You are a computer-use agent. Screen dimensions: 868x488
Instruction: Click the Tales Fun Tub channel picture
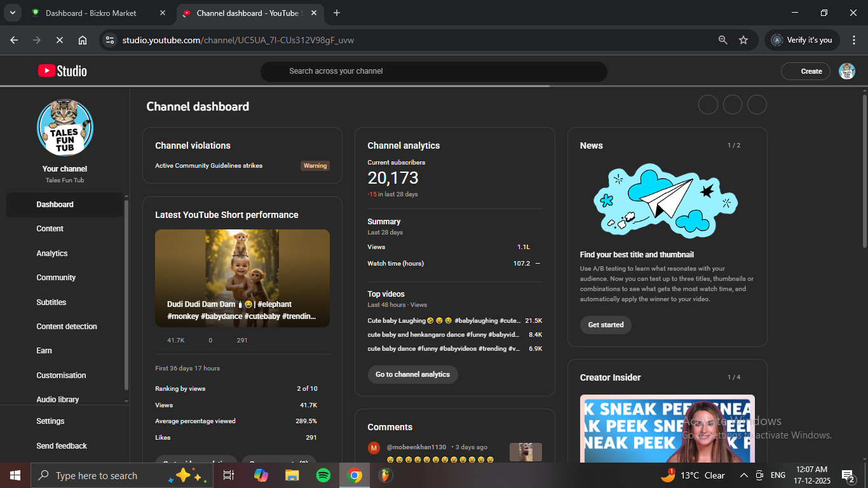click(65, 128)
